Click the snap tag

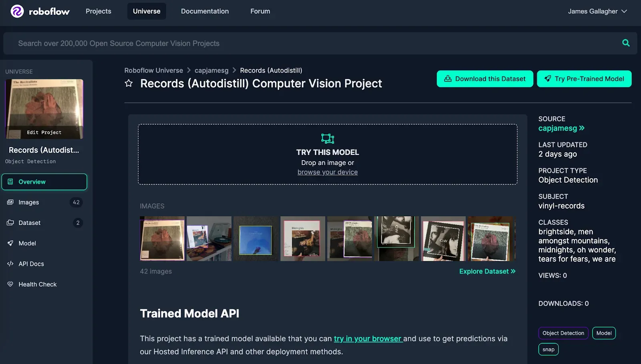548,350
